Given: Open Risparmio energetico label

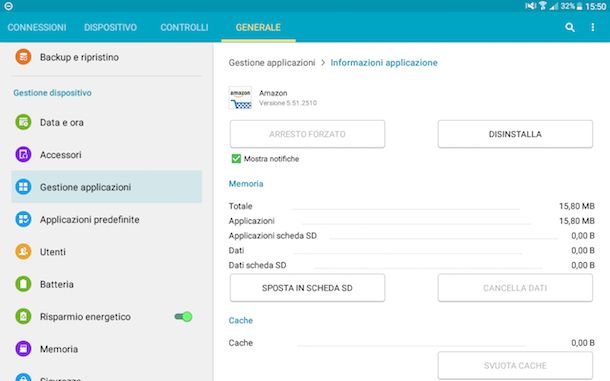Looking at the screenshot, I should 85,317.
